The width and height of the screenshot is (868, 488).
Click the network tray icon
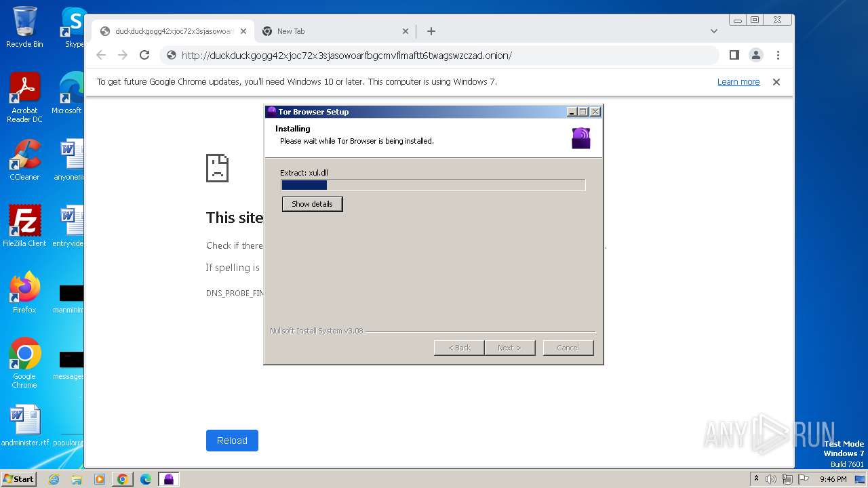pos(787,479)
